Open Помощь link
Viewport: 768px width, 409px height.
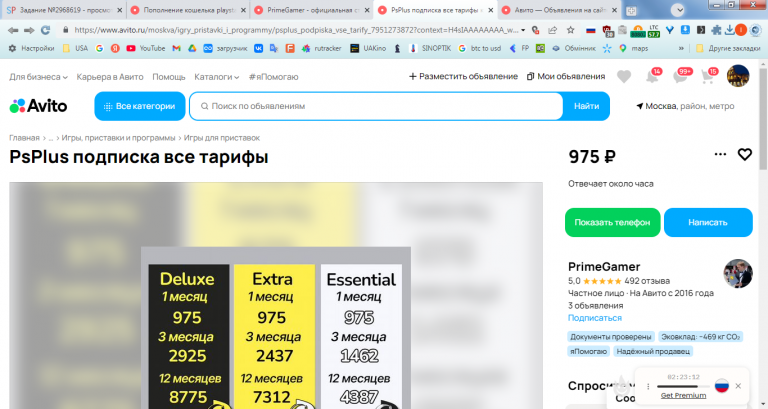(168, 77)
